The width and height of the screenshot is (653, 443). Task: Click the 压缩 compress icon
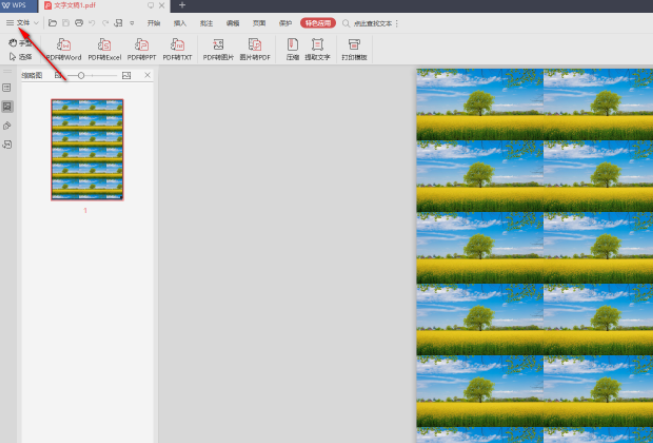coord(292,49)
